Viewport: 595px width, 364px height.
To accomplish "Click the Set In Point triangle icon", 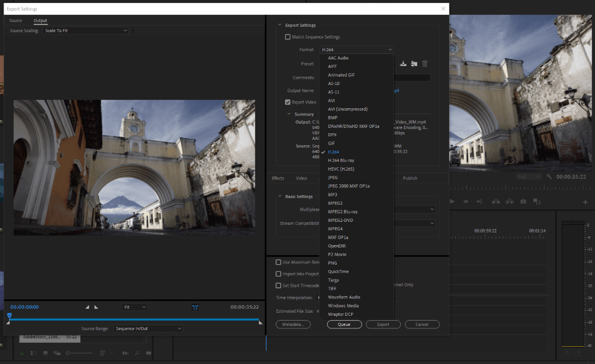I will coord(87,307).
